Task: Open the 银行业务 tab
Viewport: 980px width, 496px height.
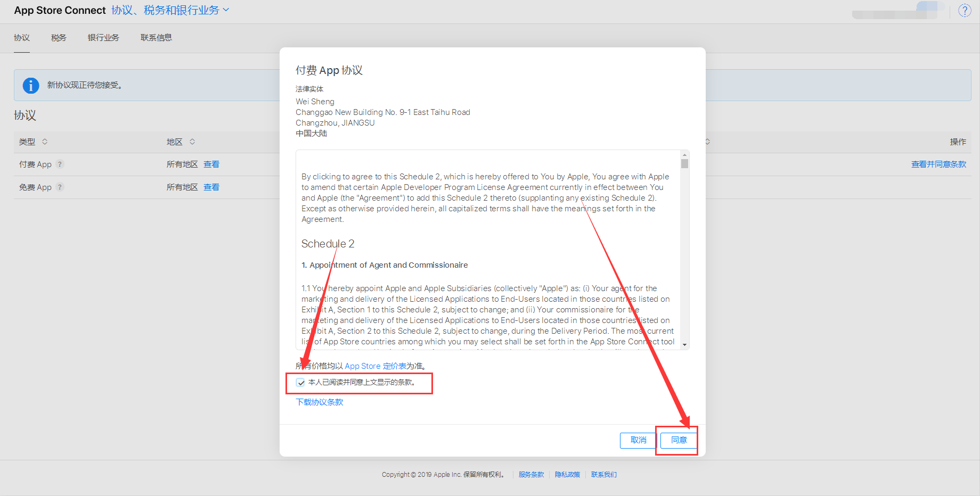Action: tap(103, 38)
